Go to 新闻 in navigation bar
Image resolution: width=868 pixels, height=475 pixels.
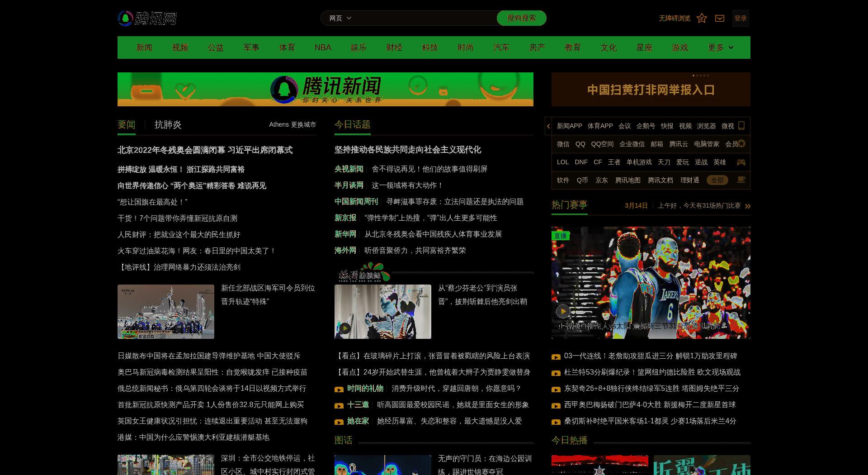(x=144, y=47)
